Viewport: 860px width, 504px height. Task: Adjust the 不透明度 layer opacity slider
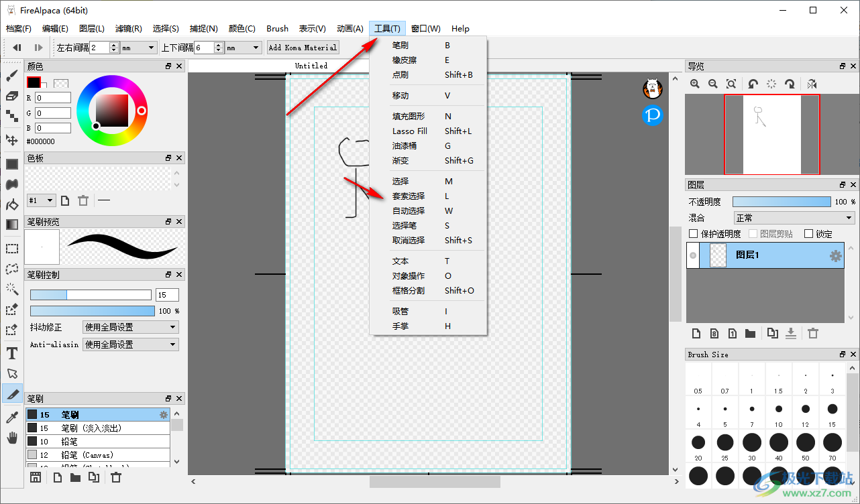click(782, 202)
